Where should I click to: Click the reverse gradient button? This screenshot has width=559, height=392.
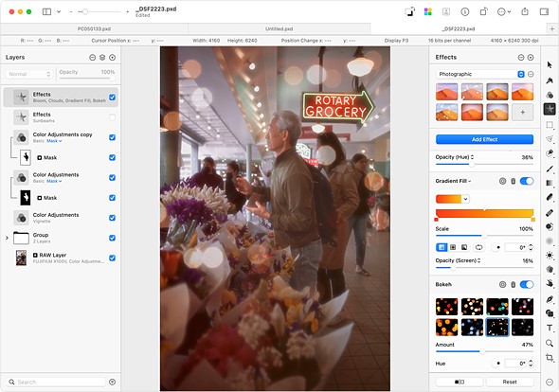pos(478,247)
